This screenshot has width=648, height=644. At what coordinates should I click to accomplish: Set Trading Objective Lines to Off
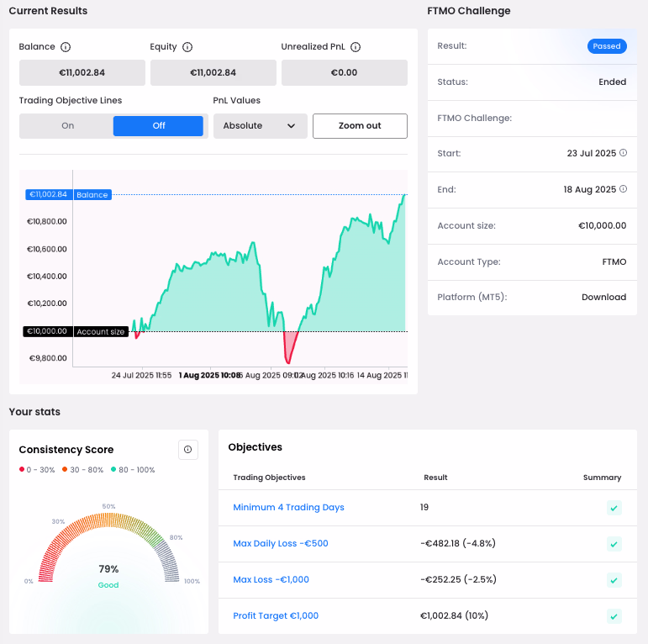pos(158,125)
